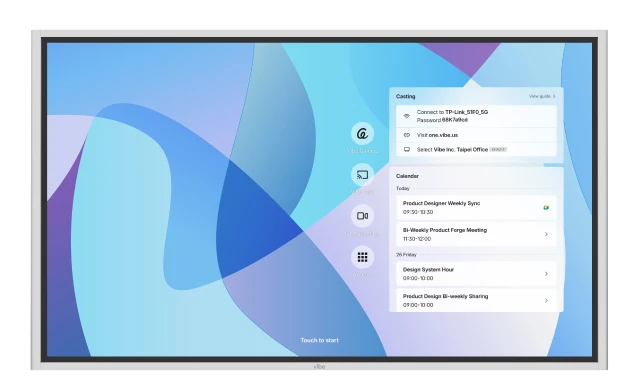Screen dimensions: 641x391
Task: Click the Casting panel heading
Action: [x=406, y=97]
